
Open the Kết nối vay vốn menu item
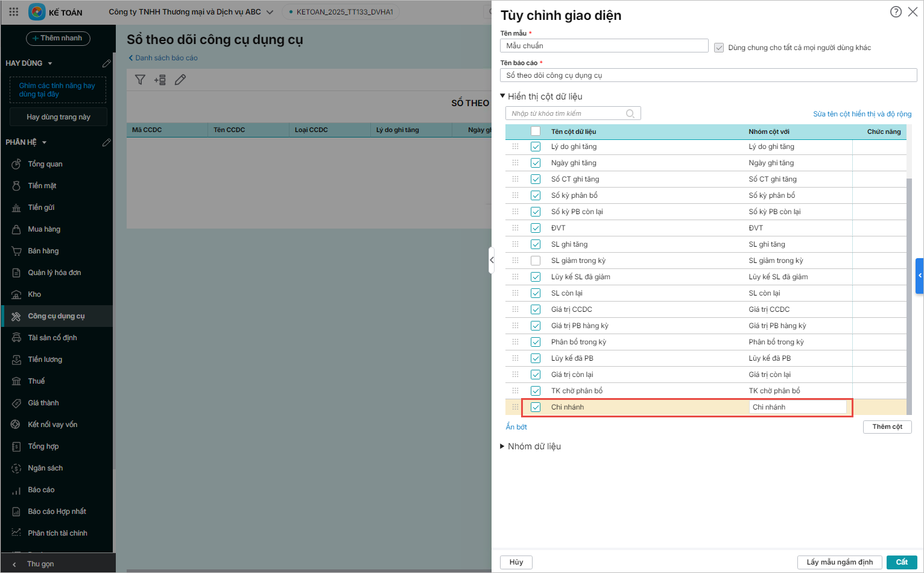click(x=52, y=425)
